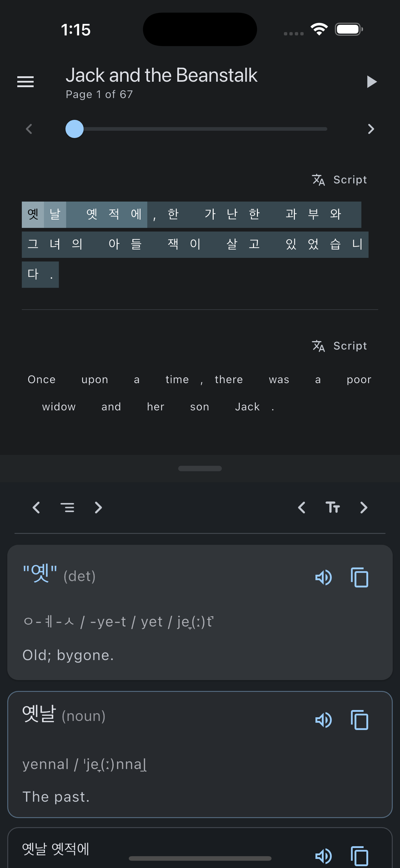Play audio for the "옛" entry
The image size is (400, 868).
pos(323,577)
